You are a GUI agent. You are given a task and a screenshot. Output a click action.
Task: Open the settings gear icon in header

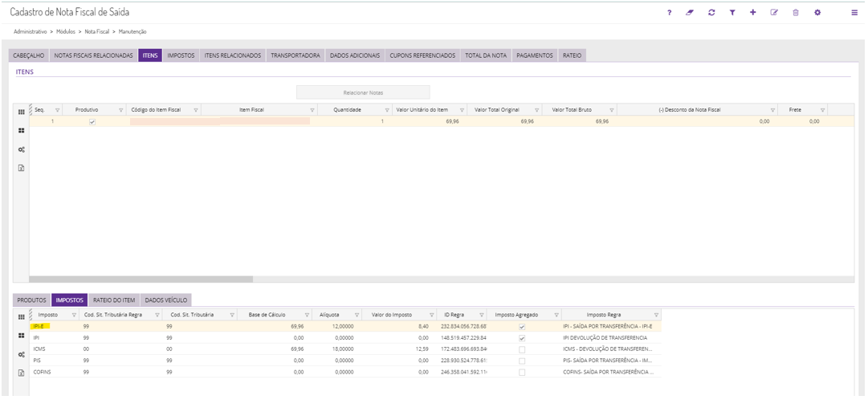coord(817,13)
